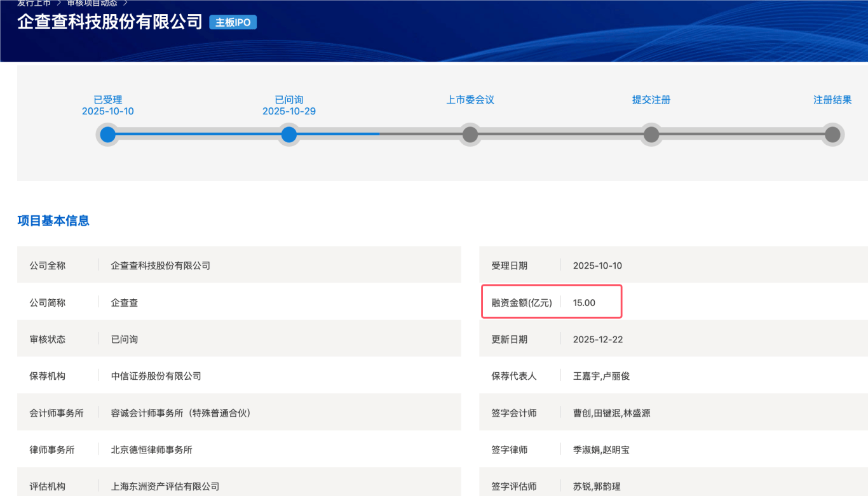This screenshot has width=868, height=496.
Task: Click the 上海东洲资产评估有限公司 appraiser entry
Action: point(165,486)
